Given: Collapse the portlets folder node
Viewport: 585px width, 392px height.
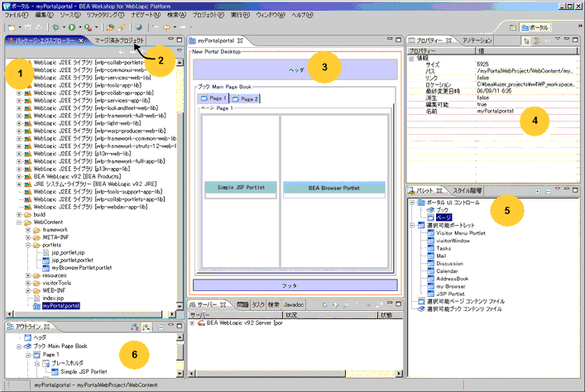Looking at the screenshot, I should (28, 245).
